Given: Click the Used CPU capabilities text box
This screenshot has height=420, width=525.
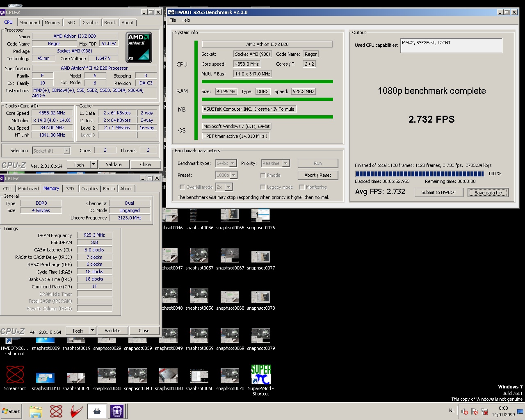Looking at the screenshot, I should point(451,46).
